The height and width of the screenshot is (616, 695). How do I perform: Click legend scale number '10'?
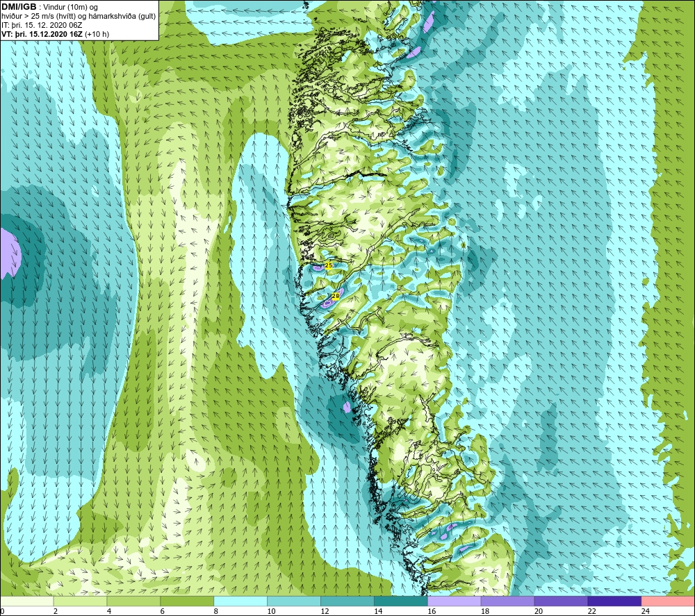271,611
